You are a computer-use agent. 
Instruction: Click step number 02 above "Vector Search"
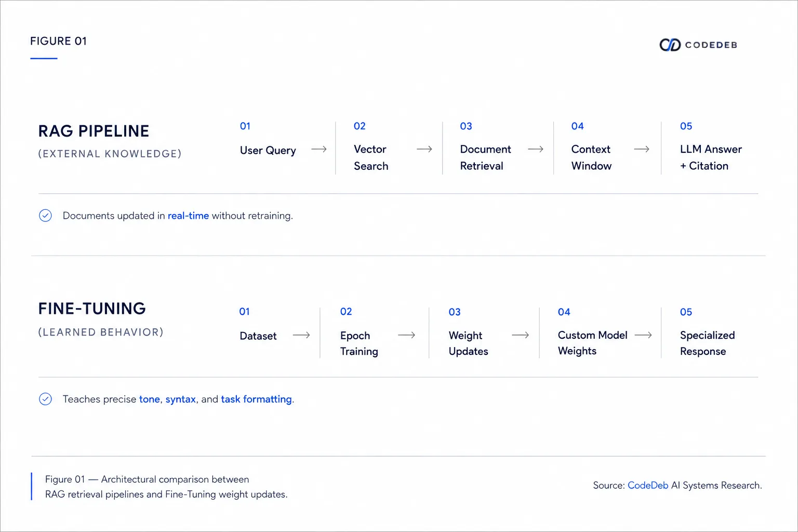(x=360, y=126)
